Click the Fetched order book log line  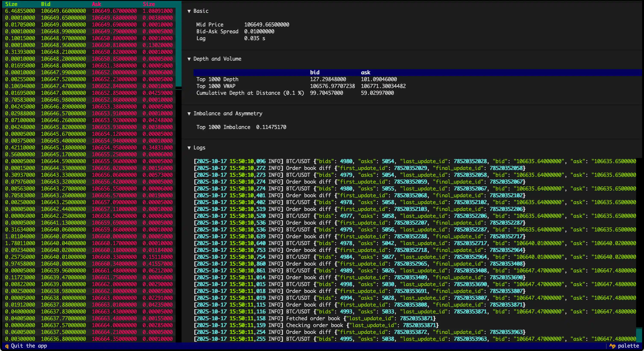point(315,319)
